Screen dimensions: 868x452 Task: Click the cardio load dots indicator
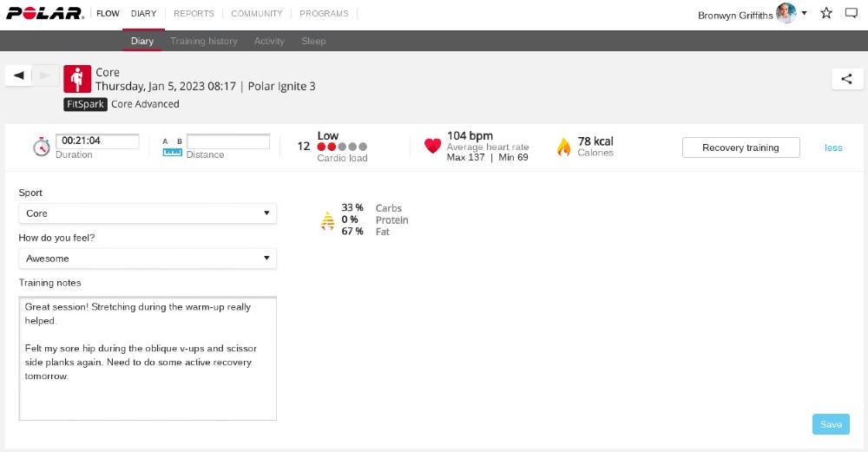[x=342, y=147]
